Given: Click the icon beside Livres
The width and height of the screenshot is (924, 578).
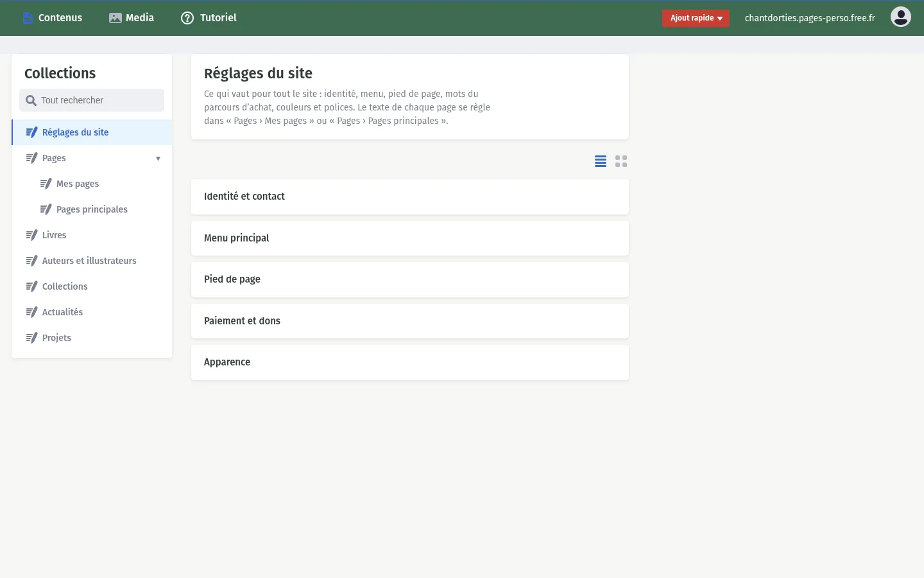Looking at the screenshot, I should click(x=31, y=235).
